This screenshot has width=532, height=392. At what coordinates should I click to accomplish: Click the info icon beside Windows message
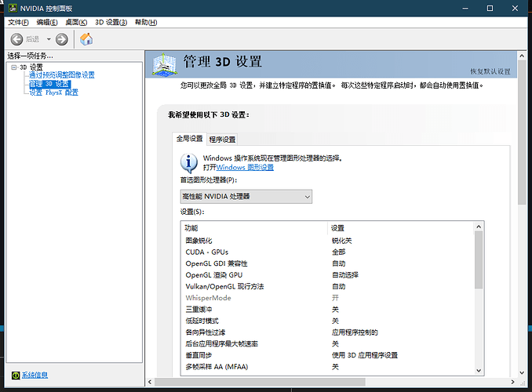pyautogui.click(x=188, y=163)
